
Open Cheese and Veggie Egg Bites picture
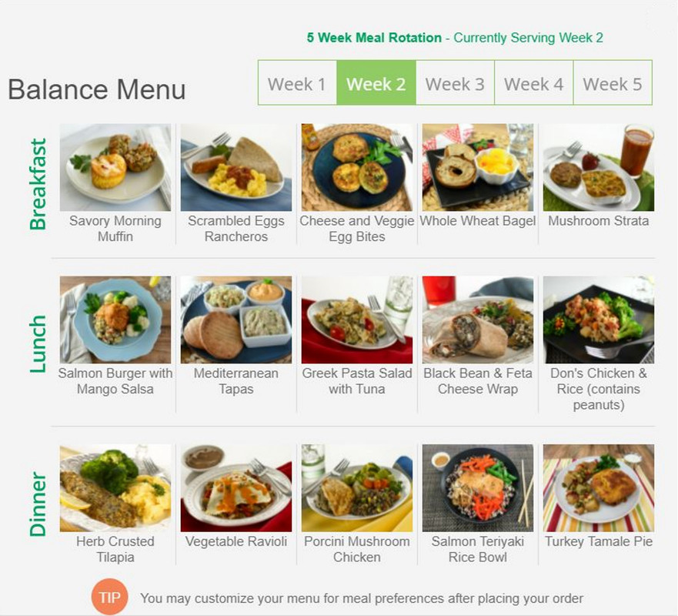pos(357,167)
